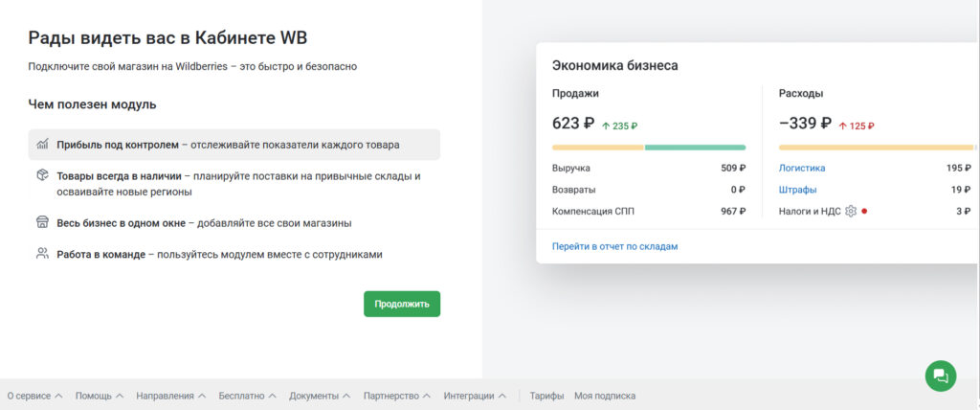
Task: Click the Работа в команде feature text
Action: 219,255
